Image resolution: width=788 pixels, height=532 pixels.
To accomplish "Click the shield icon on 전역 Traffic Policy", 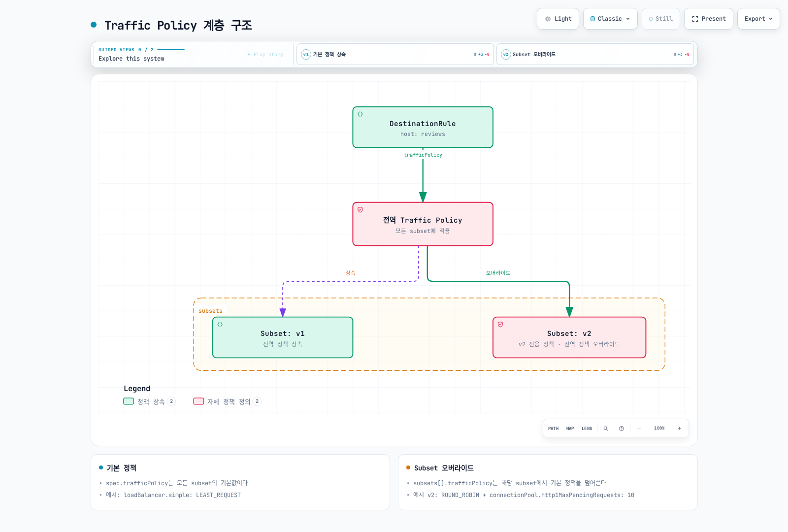I will click(360, 210).
